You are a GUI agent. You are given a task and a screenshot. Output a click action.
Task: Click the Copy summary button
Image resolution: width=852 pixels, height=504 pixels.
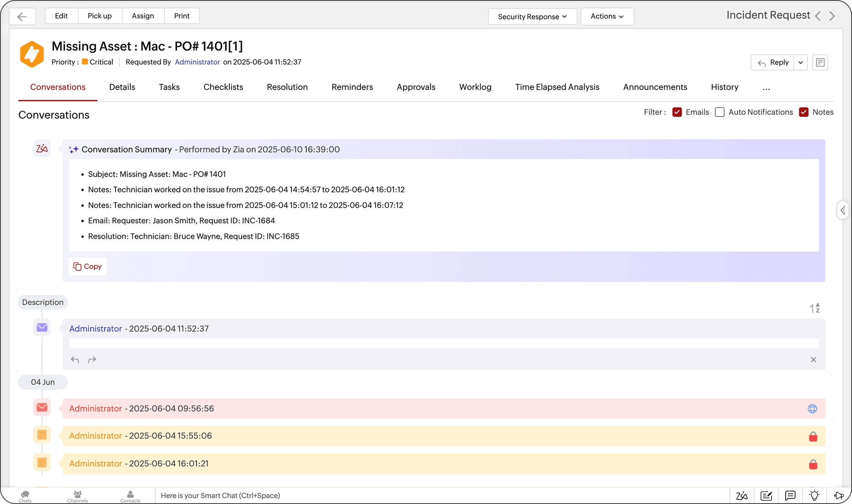tap(88, 266)
